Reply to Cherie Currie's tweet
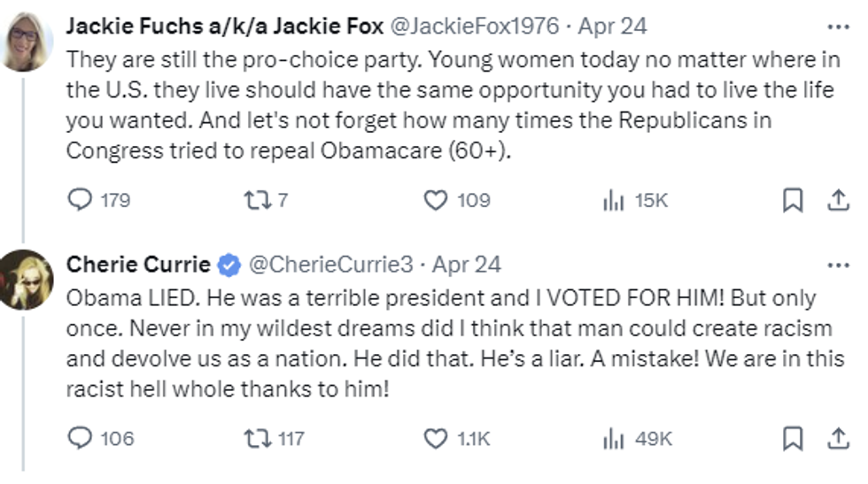 pos(80,438)
